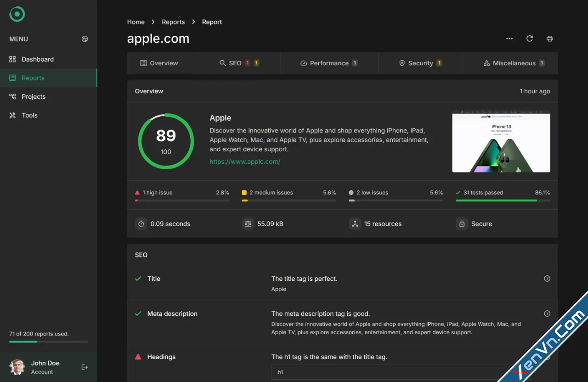Click the Security shield icon on its tab
The image size is (588, 382).
tap(402, 63)
